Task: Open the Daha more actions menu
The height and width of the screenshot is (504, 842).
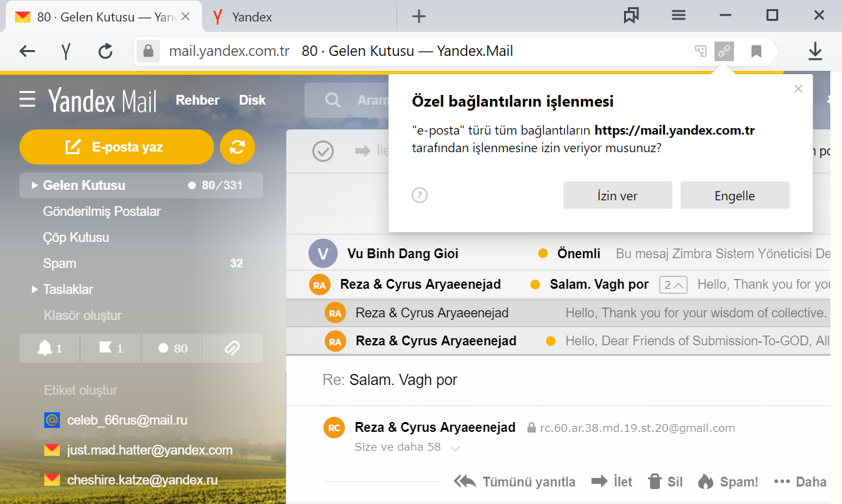Action: (x=800, y=482)
